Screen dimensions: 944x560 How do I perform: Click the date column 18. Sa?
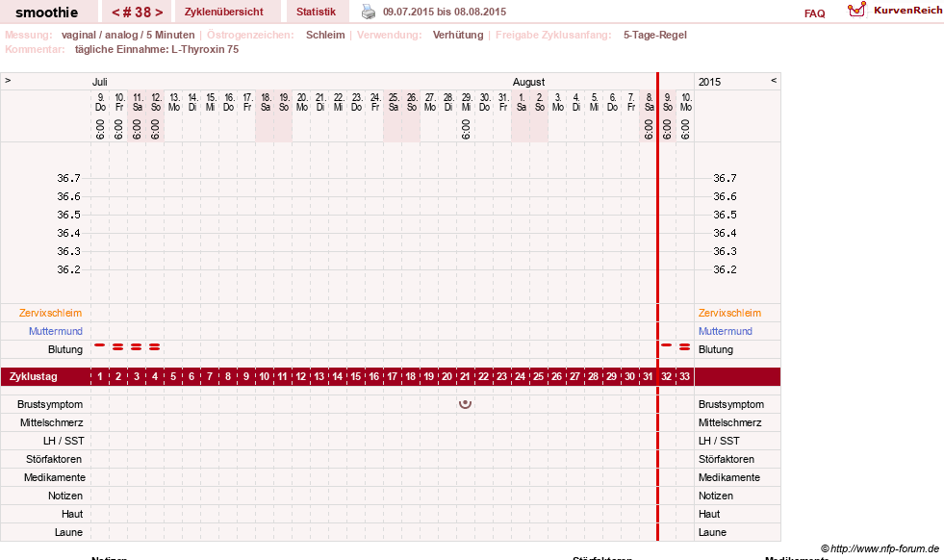pyautogui.click(x=266, y=102)
